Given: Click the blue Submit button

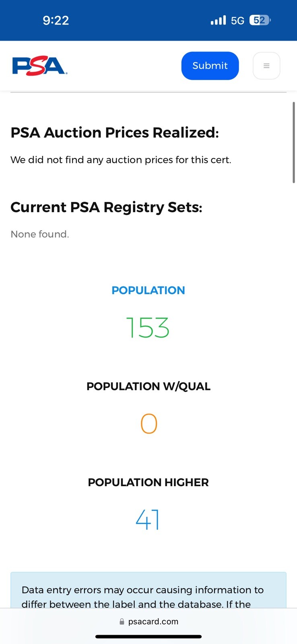Looking at the screenshot, I should click(210, 66).
